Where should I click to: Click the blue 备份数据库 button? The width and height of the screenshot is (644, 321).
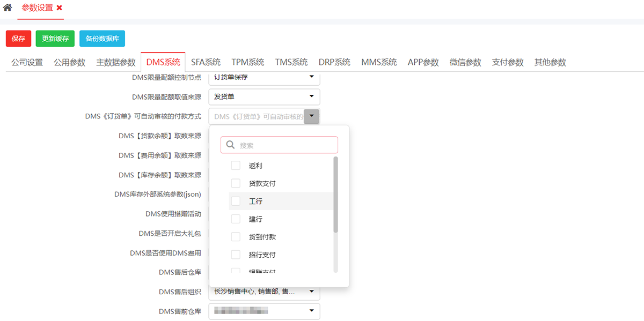point(102,39)
